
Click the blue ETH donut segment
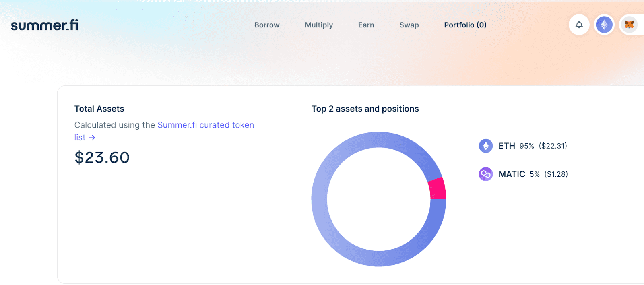point(320,199)
